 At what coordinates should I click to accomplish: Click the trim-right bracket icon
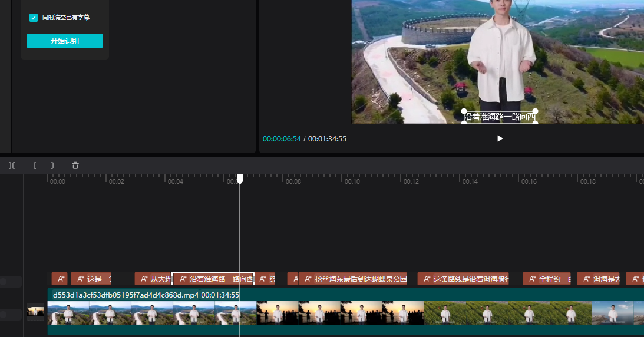pos(52,166)
